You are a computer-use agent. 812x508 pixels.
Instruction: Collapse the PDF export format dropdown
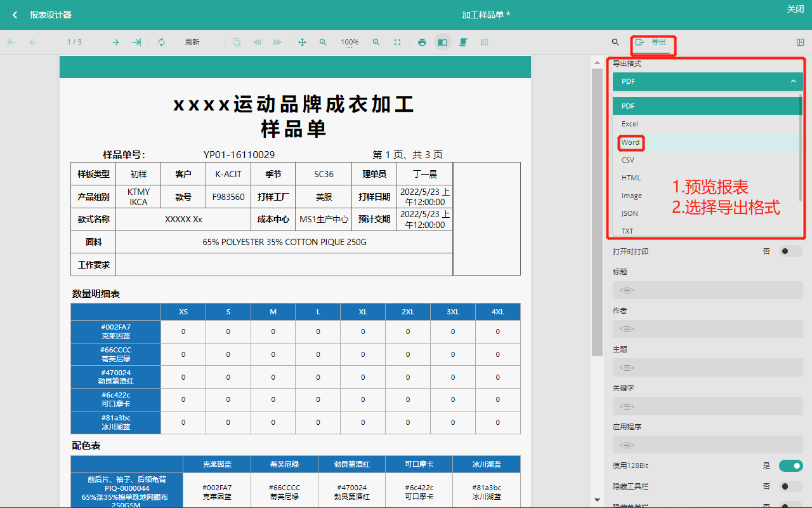click(707, 81)
